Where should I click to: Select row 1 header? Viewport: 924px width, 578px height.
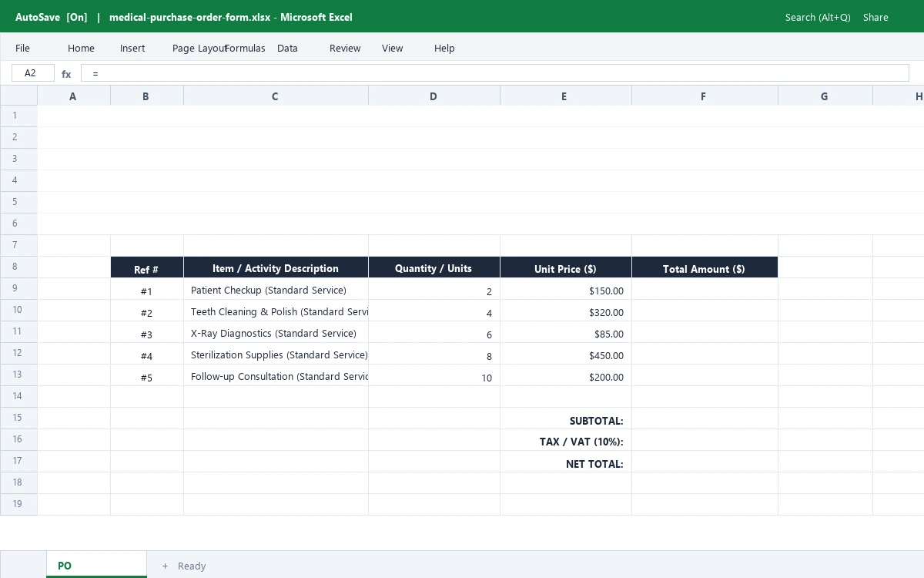coord(18,116)
